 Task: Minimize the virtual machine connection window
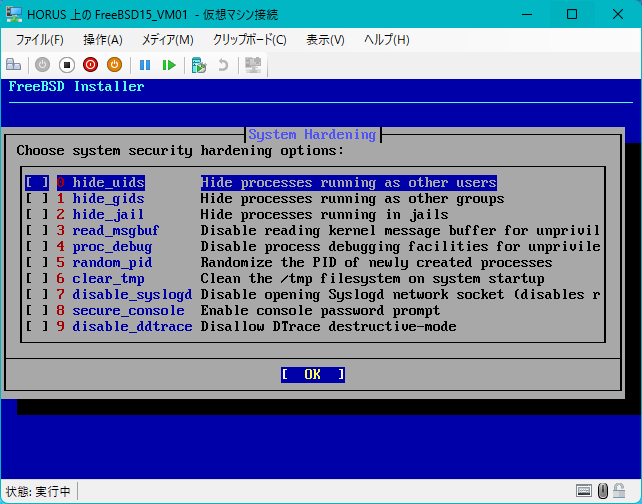(x=527, y=14)
